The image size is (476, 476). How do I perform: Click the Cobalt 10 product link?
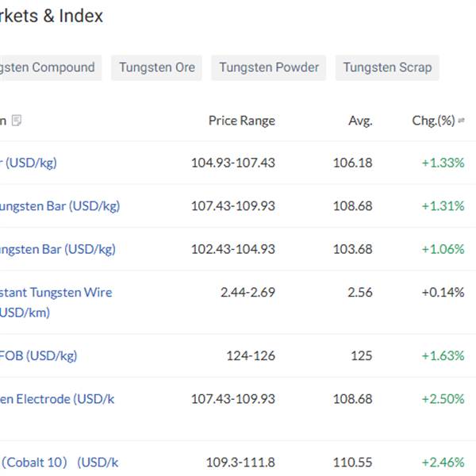click(x=60, y=462)
